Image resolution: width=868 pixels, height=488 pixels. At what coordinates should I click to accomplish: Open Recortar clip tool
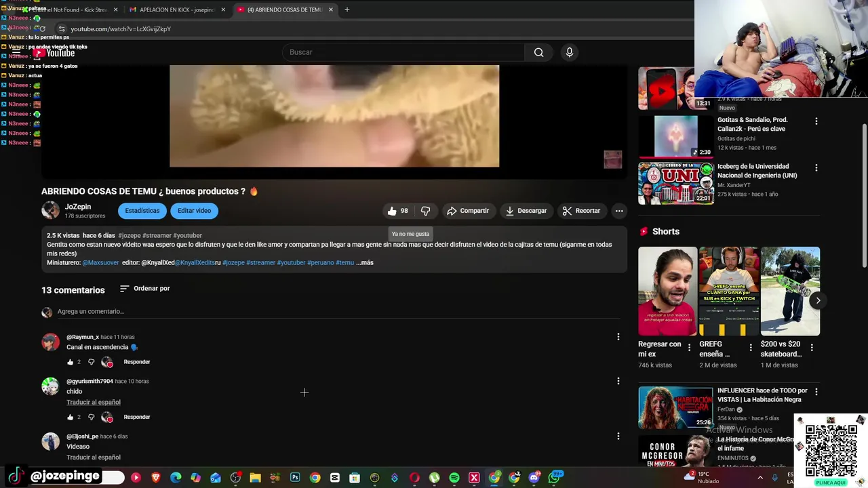[582, 211]
